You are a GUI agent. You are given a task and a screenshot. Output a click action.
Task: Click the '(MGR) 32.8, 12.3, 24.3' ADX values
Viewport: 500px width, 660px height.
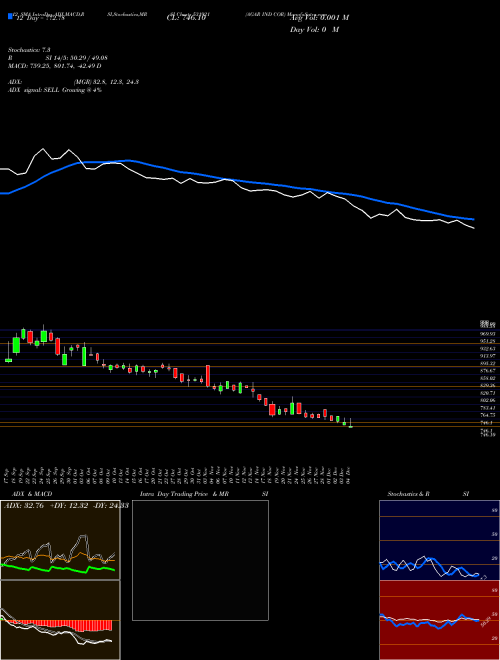click(106, 82)
